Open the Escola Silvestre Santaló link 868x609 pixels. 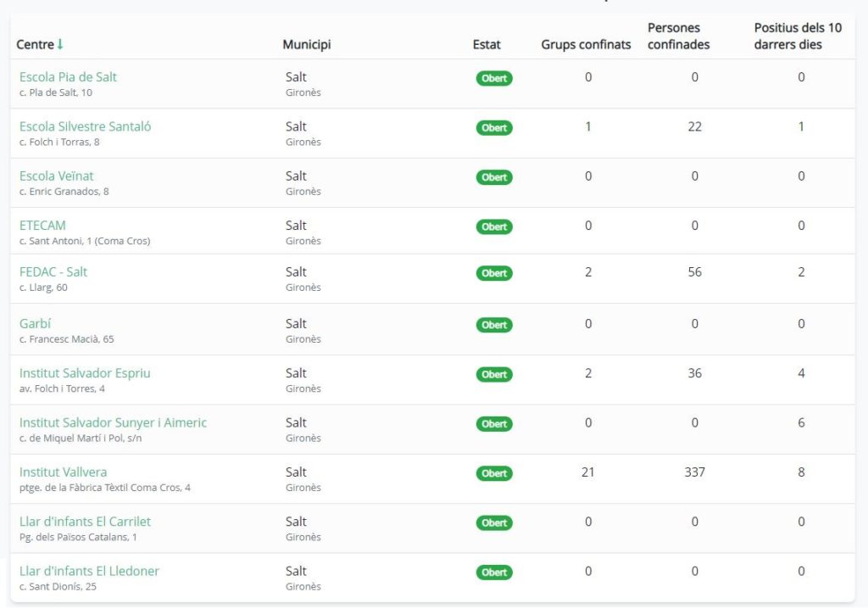85,126
